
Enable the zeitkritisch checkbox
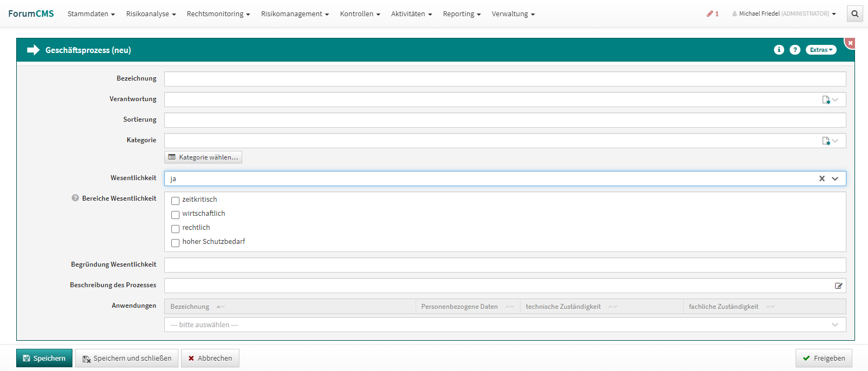[175, 201]
